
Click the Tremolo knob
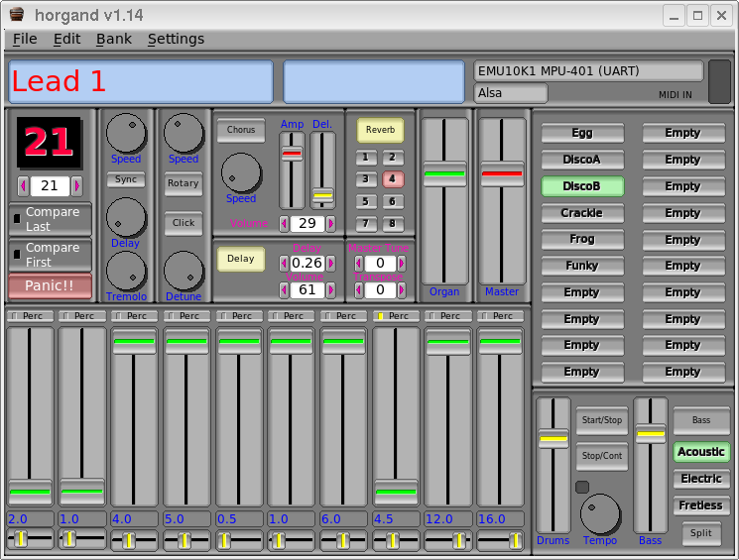click(x=126, y=271)
